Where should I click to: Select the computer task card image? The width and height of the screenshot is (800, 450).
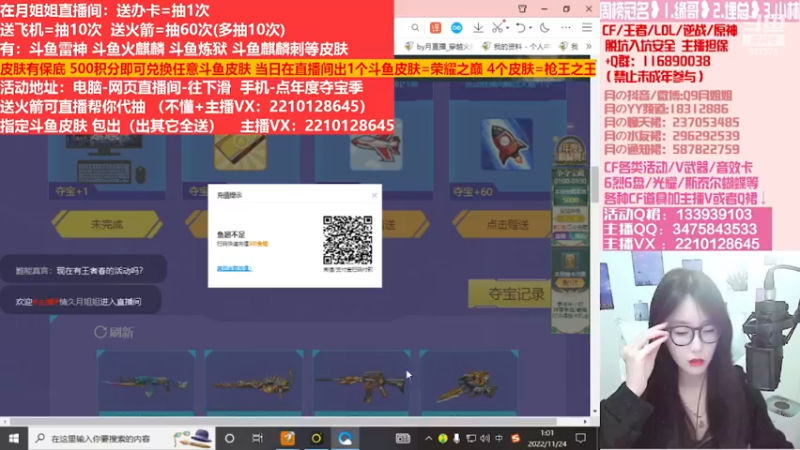[x=107, y=160]
